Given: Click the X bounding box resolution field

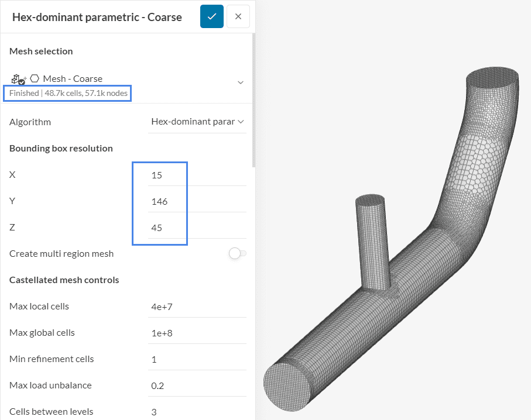Looking at the screenshot, I should 197,175.
